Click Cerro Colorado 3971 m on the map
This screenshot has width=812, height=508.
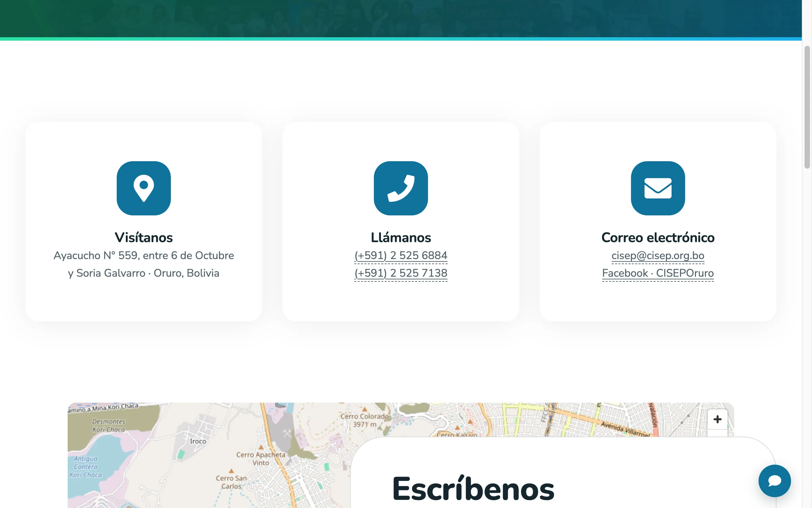click(x=365, y=420)
